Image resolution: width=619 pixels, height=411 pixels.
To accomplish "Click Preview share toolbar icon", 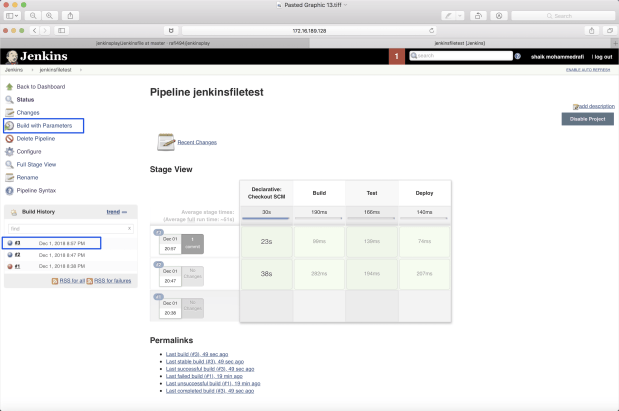I will tap(70, 16).
